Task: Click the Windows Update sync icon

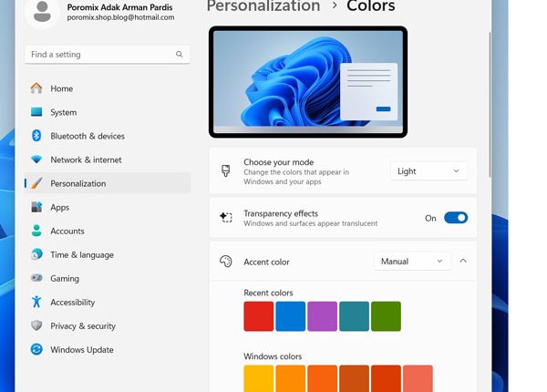Action: 36,349
